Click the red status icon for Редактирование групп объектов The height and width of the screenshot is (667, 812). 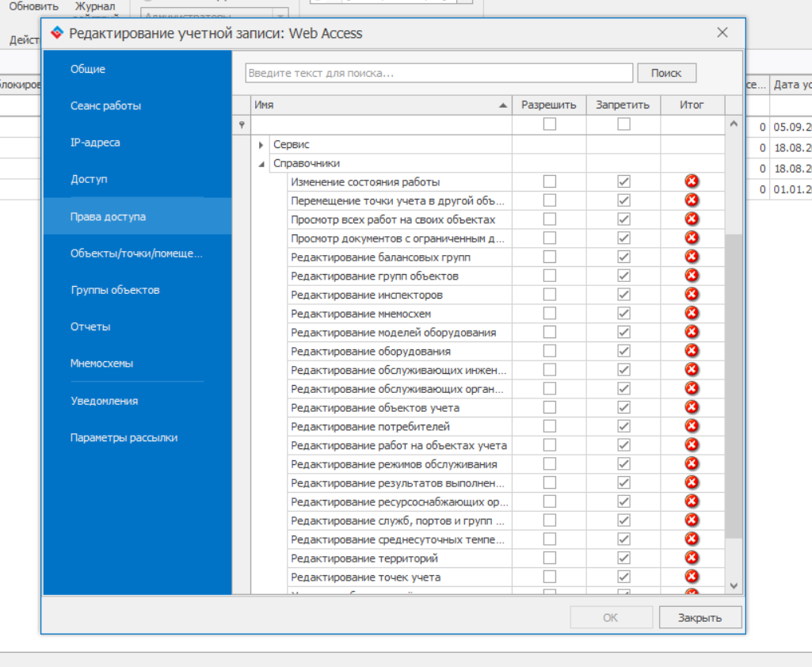point(692,276)
